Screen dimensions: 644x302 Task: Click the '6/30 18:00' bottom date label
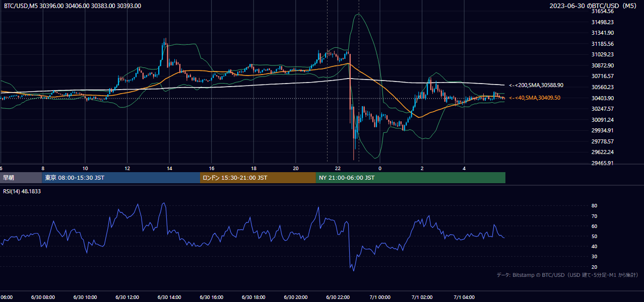[253, 297]
